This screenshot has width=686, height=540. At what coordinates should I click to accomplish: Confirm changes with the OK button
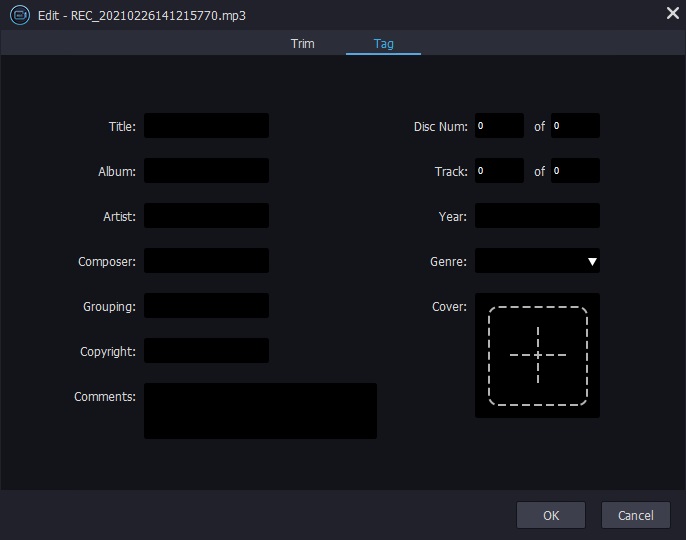pyautogui.click(x=551, y=515)
